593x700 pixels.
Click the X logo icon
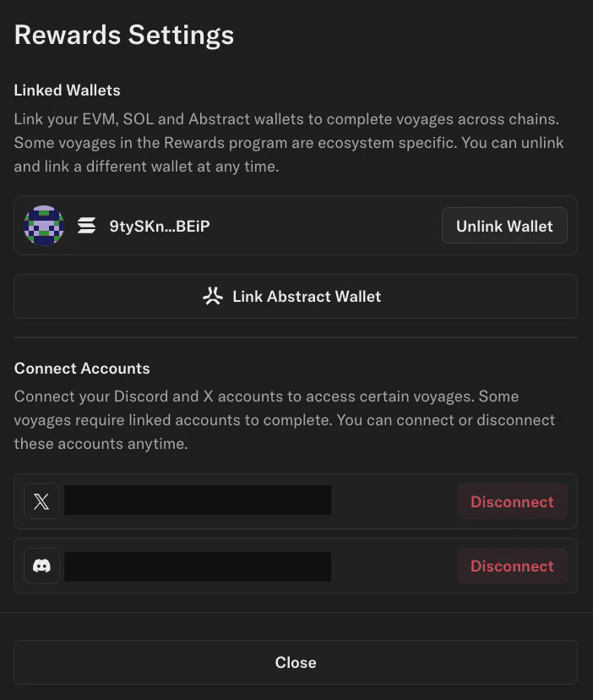tap(41, 501)
